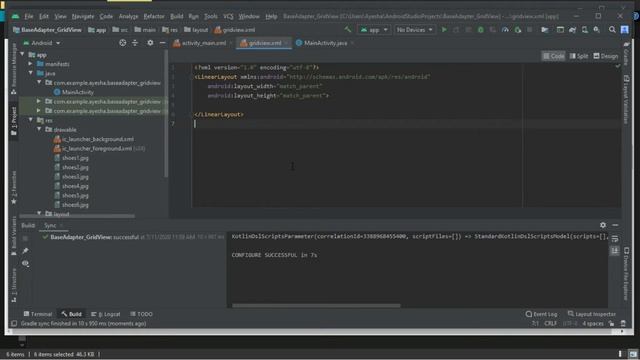Open the File menu
Viewport: 640px width, 360px height.
(x=29, y=16)
